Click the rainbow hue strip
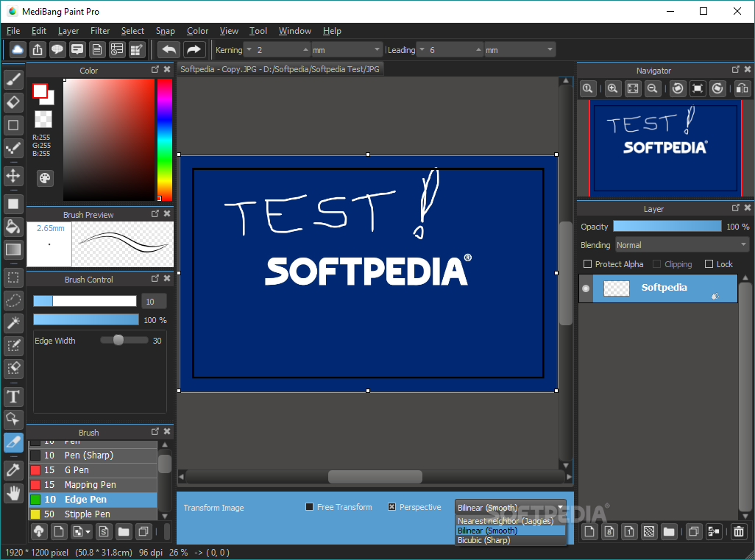The width and height of the screenshot is (755, 560). point(164,140)
